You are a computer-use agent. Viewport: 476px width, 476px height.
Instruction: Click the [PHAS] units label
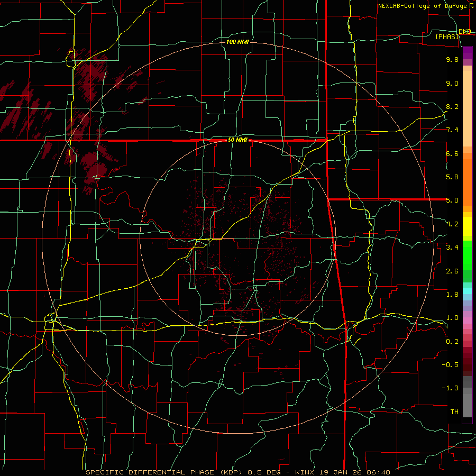pyautogui.click(x=447, y=36)
